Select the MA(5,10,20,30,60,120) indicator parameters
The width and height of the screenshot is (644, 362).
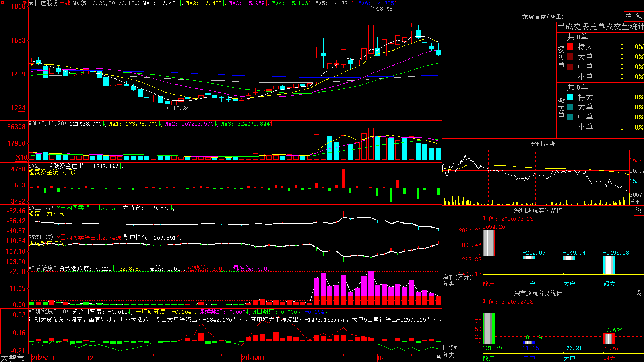[x=107, y=3]
